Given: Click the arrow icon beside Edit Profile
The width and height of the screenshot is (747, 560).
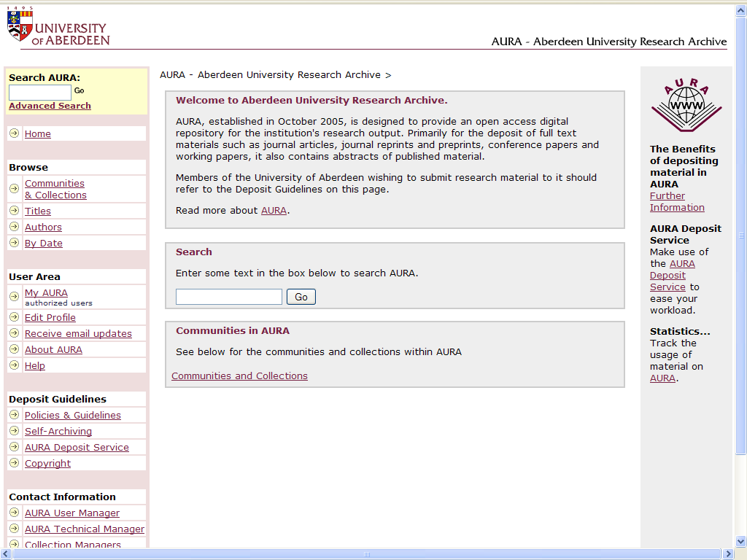Looking at the screenshot, I should [x=15, y=317].
